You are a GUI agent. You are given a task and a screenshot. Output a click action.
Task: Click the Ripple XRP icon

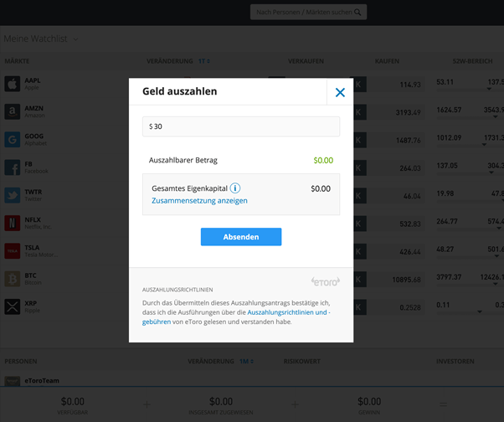pos(13,306)
